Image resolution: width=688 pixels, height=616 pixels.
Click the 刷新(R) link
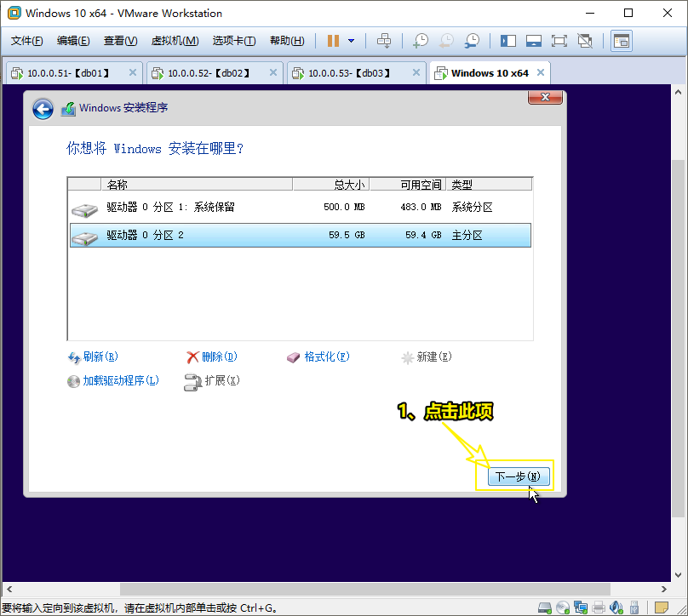pyautogui.click(x=100, y=356)
